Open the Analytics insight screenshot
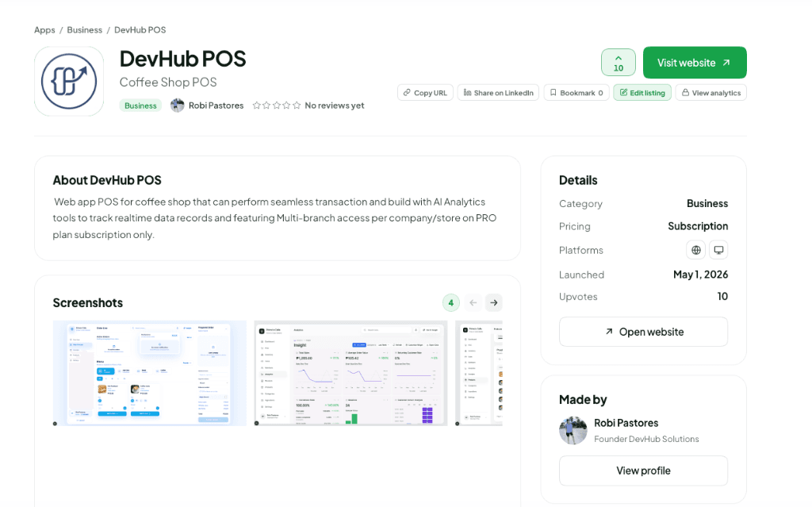 (x=350, y=373)
